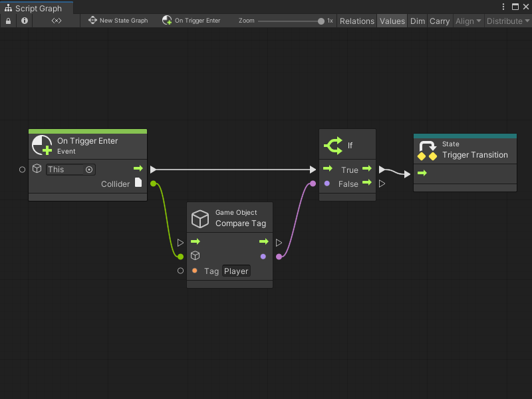This screenshot has height=399, width=532.
Task: Enable the Dim display option
Action: [x=418, y=21]
